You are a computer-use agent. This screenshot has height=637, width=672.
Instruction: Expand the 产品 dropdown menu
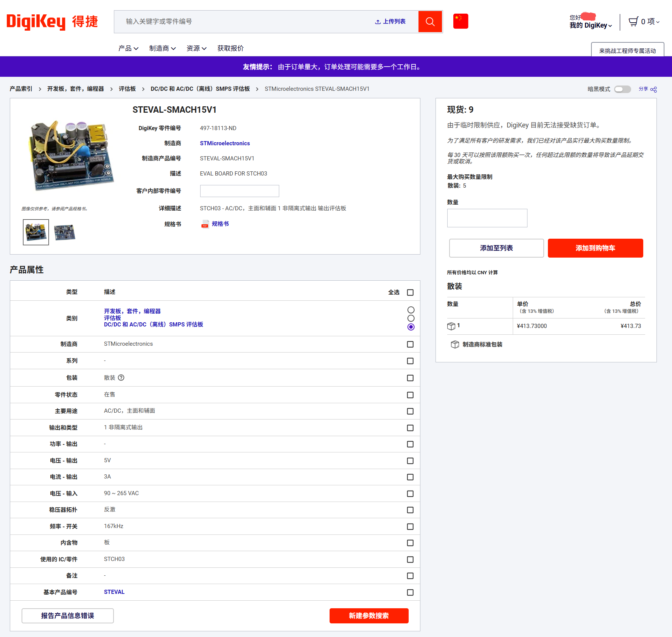click(128, 48)
